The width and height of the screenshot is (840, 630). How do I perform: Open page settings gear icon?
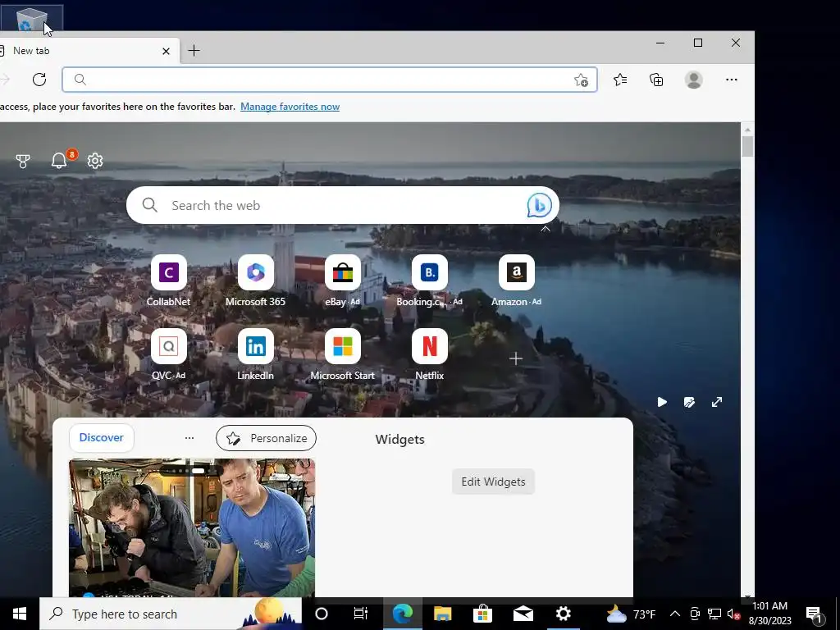point(95,161)
